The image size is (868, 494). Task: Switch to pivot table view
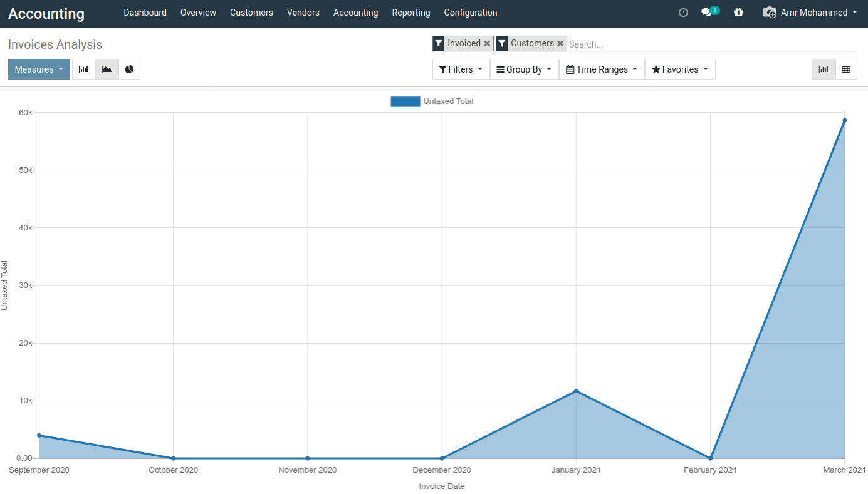point(846,69)
